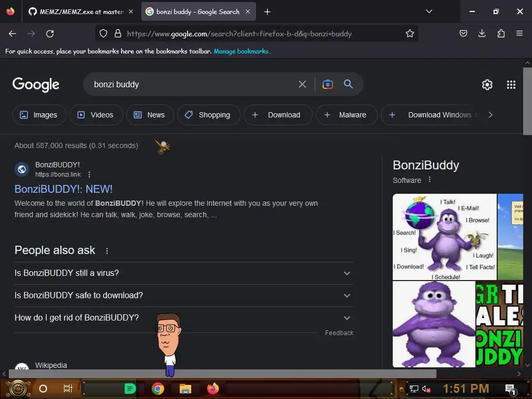Open the green BONZI BUDDY text thumbnail
The image size is (532, 399).
click(x=499, y=324)
